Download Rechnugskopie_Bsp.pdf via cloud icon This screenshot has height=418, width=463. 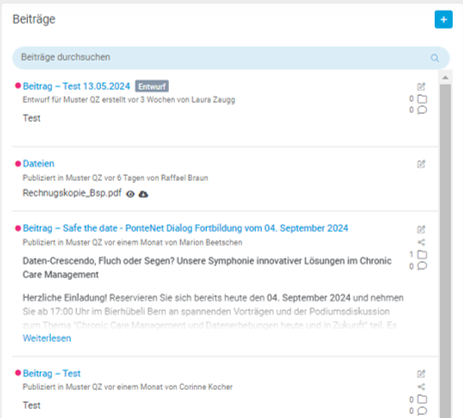tap(143, 194)
